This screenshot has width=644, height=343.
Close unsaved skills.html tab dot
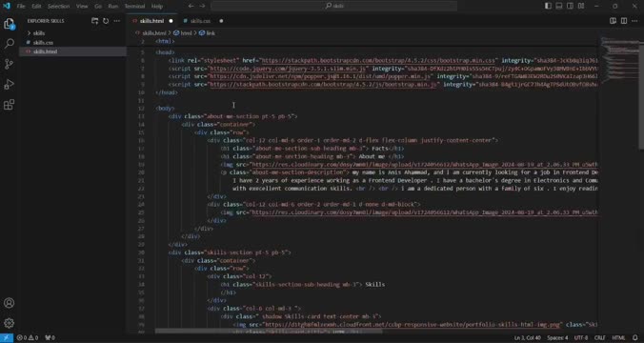[x=171, y=21]
